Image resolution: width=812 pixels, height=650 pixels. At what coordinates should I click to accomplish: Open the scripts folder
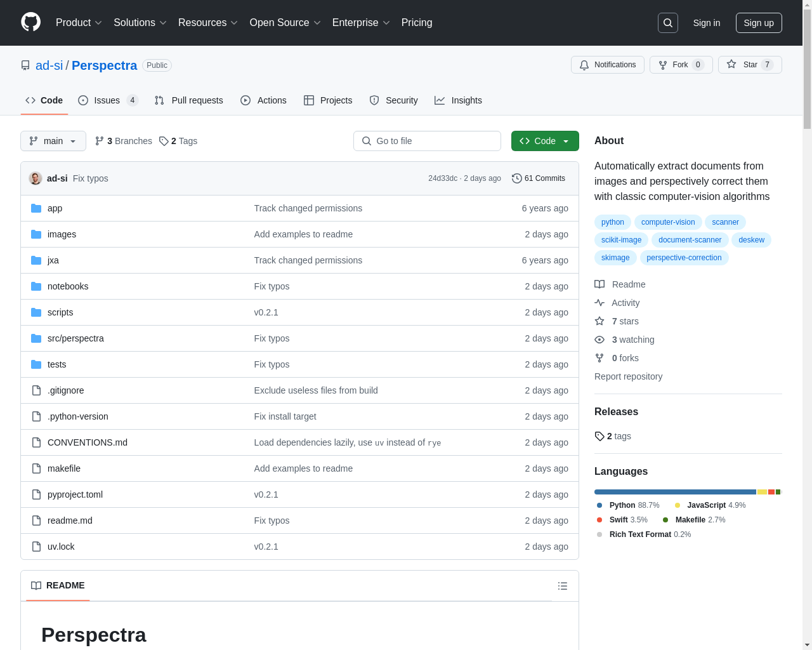click(x=60, y=312)
